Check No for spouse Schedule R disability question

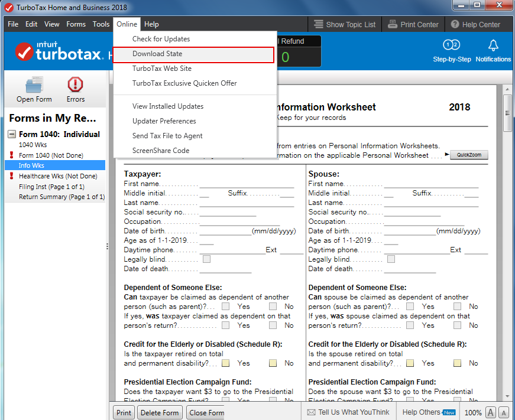click(456, 363)
